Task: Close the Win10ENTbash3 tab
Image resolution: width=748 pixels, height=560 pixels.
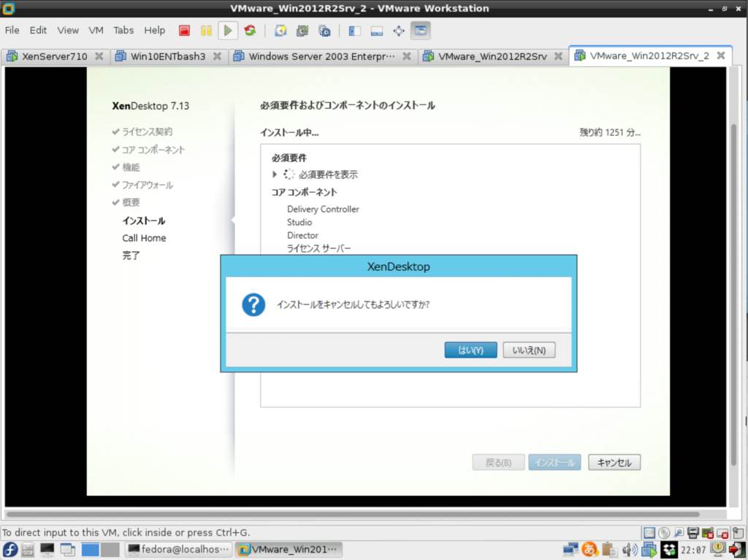Action: (217, 56)
